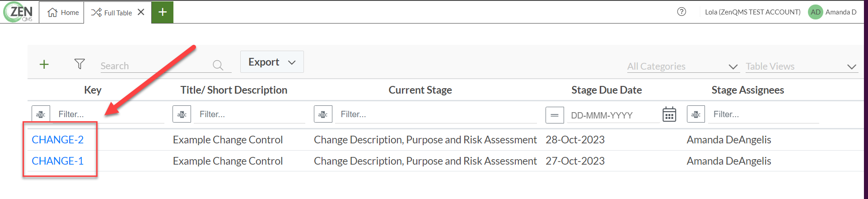Toggle Current Stage filter type icon
The height and width of the screenshot is (199, 868).
click(x=323, y=114)
